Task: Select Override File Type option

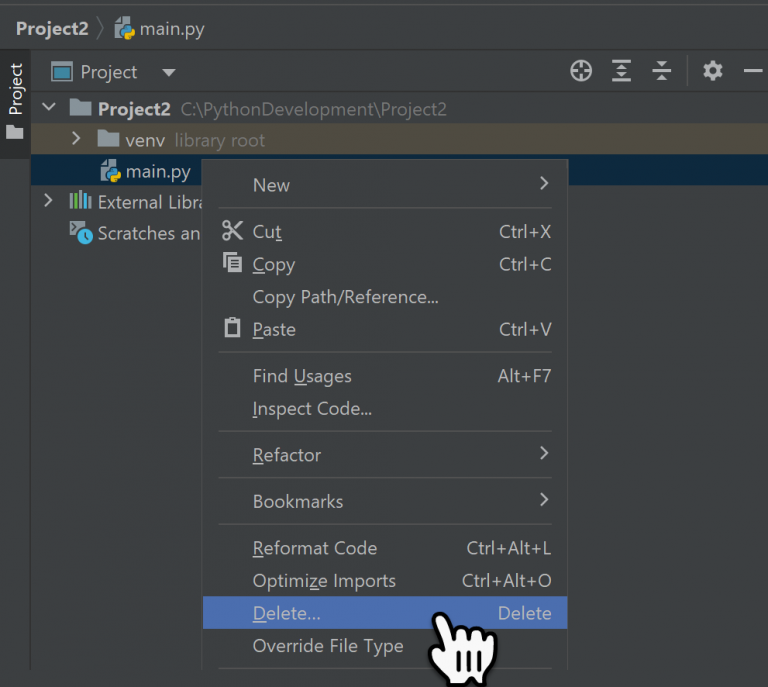Action: pyautogui.click(x=328, y=646)
